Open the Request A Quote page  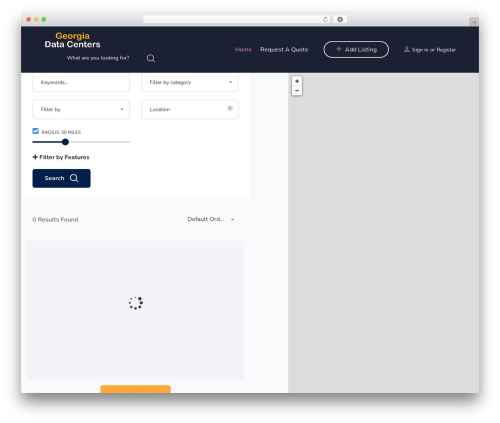(x=284, y=49)
